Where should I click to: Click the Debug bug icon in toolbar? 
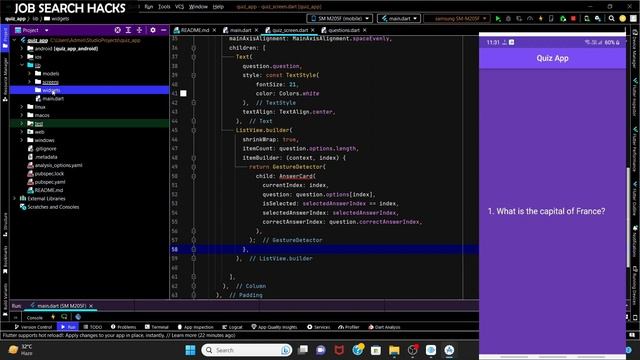(x=508, y=18)
